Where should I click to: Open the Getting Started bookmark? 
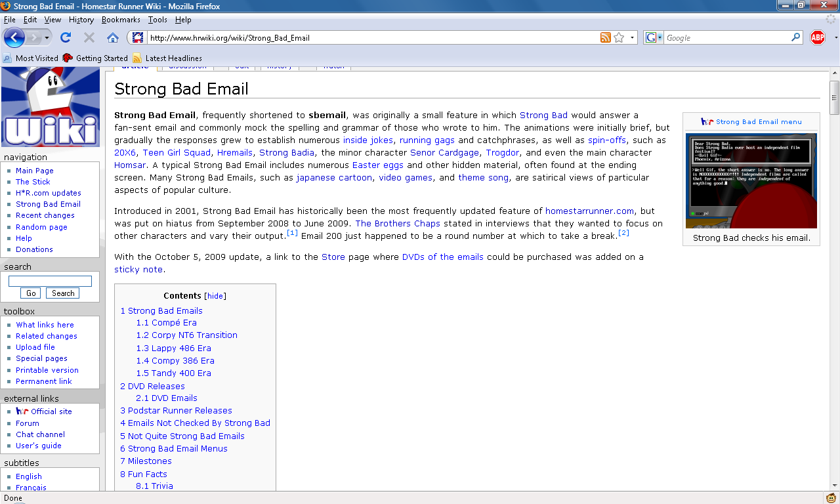[x=95, y=58]
